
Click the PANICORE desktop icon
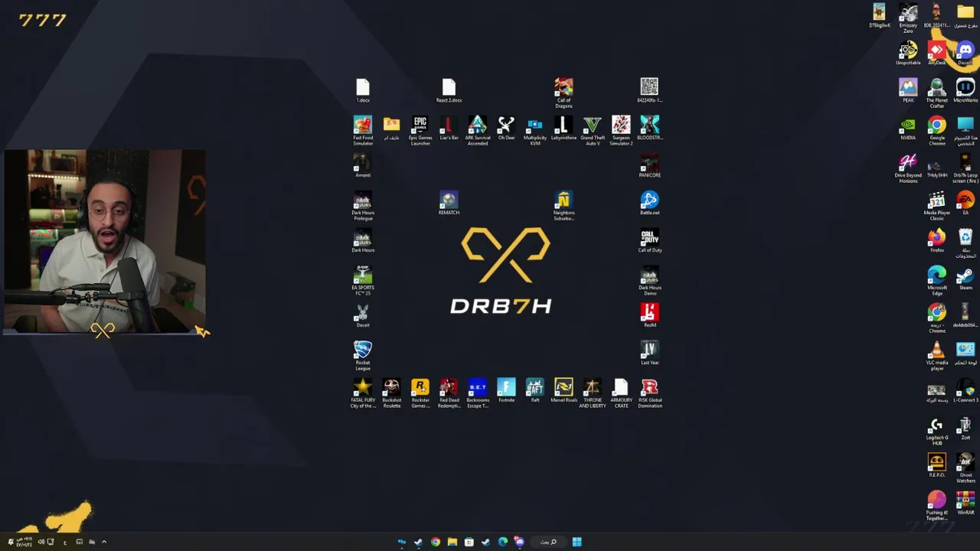tap(650, 166)
